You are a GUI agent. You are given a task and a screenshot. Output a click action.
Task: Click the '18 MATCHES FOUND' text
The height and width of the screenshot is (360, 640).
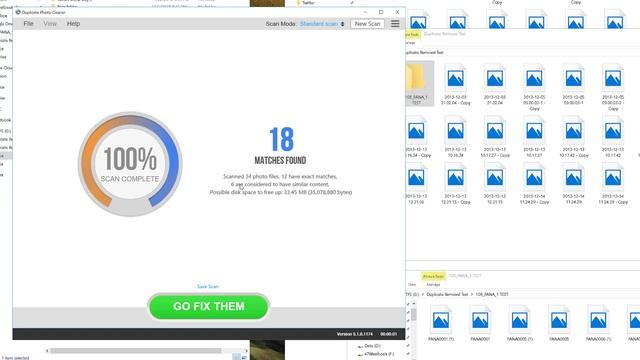[280, 146]
